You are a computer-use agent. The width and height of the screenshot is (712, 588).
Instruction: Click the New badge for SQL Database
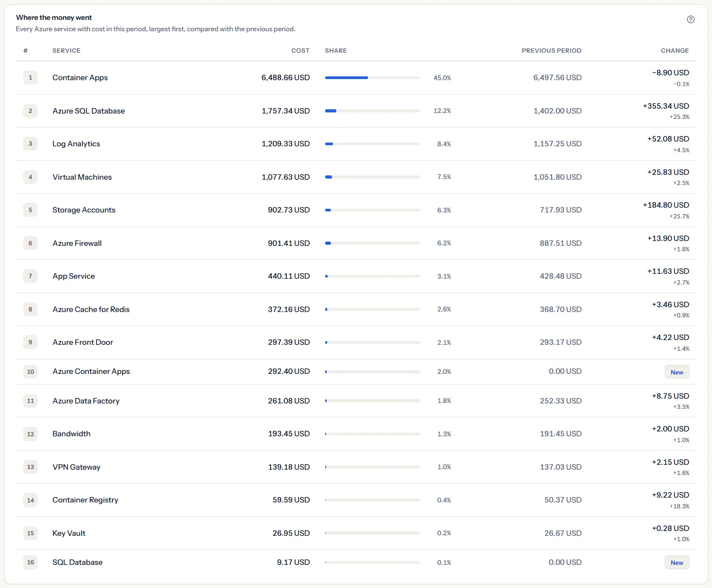coord(677,563)
